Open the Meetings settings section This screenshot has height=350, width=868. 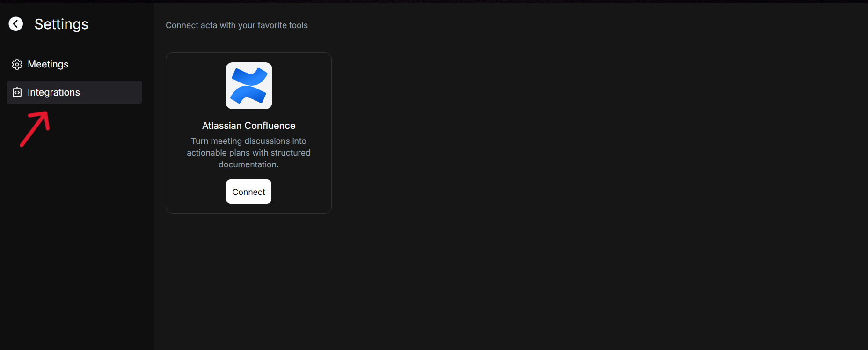pyautogui.click(x=74, y=64)
